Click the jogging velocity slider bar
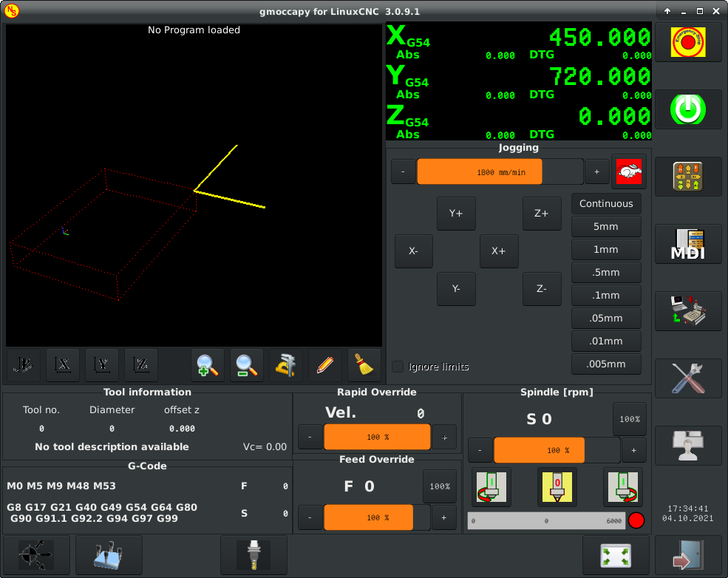Screen dimensions: 728x578 [x=500, y=171]
